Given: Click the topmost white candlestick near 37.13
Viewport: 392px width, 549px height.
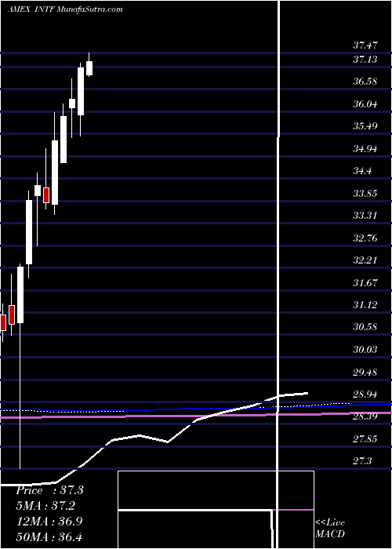Looking at the screenshot, I should (x=89, y=68).
